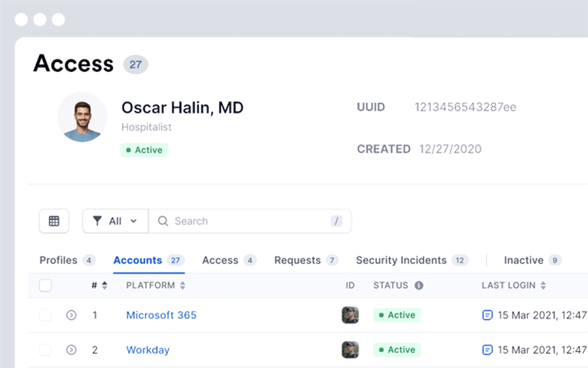
Task: Click the Workday row ID avatar
Action: 350,350
